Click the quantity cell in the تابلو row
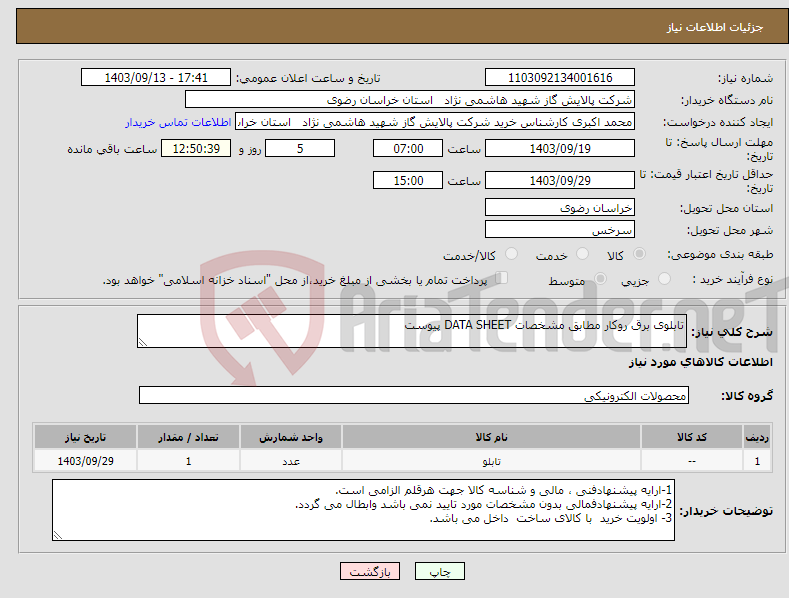 pos(188,461)
